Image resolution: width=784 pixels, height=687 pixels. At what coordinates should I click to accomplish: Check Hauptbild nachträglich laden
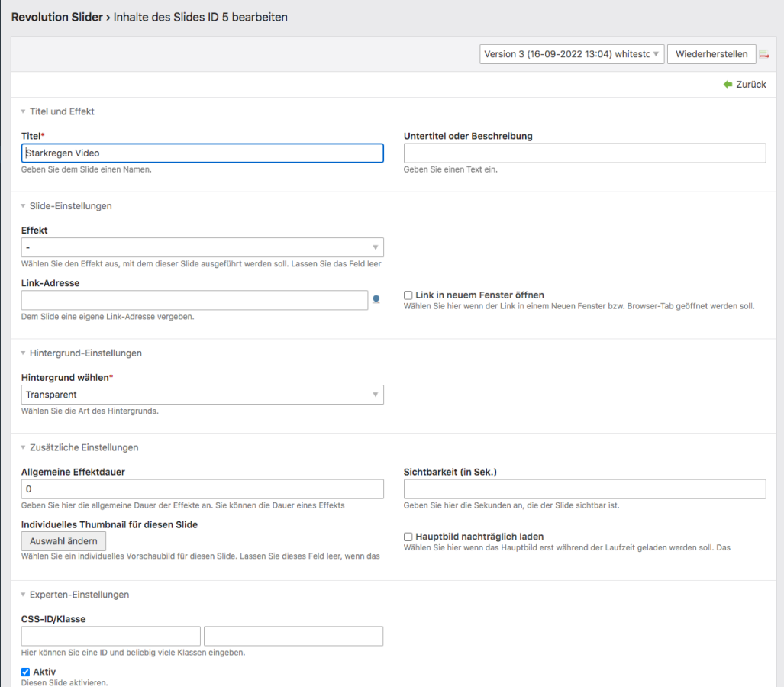(x=408, y=537)
